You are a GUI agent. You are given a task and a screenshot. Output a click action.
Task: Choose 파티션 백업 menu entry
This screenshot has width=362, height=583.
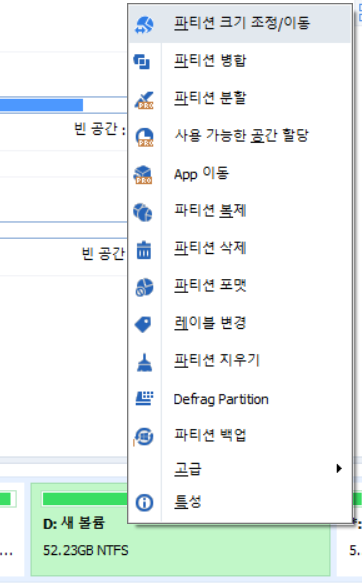click(240, 435)
